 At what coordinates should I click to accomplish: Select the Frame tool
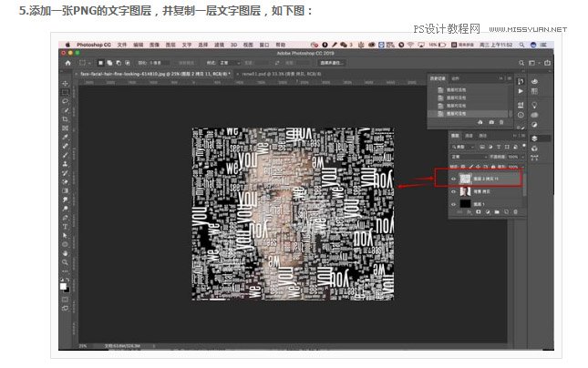tap(66, 128)
